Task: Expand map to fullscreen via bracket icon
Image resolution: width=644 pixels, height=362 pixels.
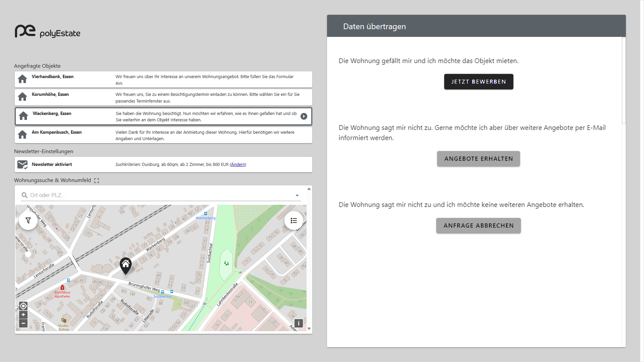Action: point(97,181)
